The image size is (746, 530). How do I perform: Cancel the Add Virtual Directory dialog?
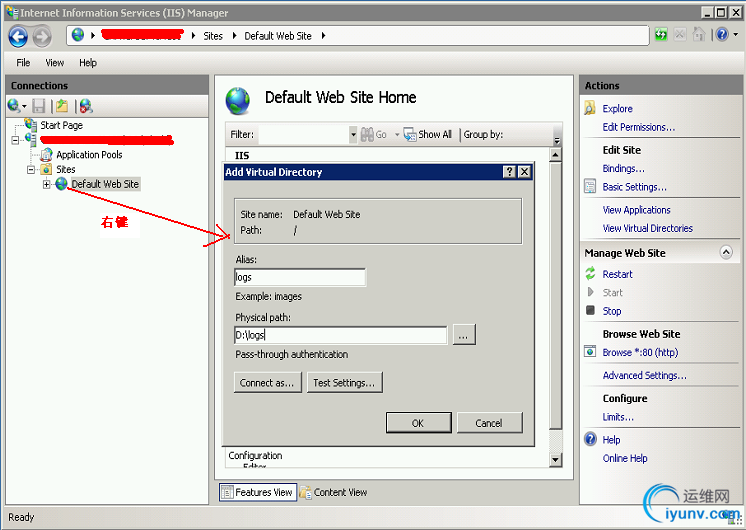tap(489, 422)
